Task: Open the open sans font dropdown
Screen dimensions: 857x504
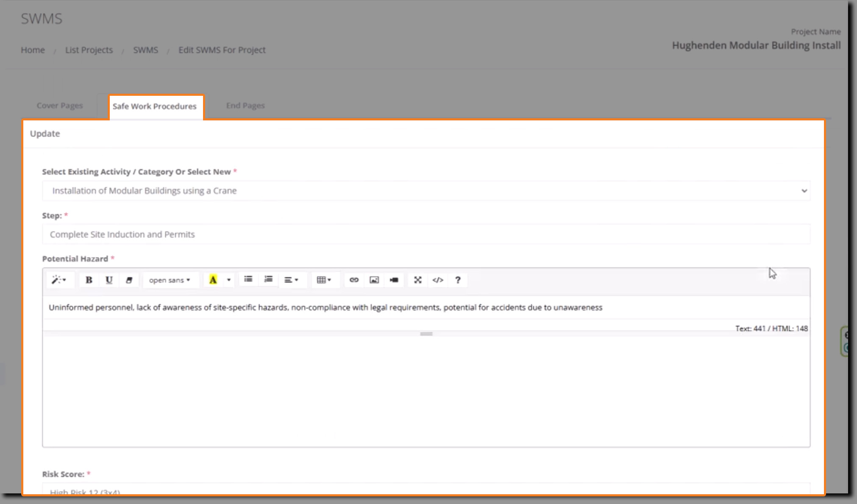Action: click(x=170, y=280)
